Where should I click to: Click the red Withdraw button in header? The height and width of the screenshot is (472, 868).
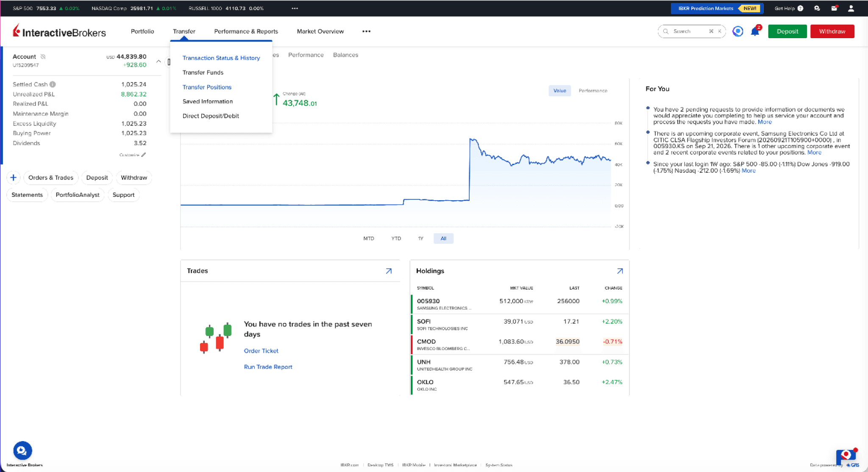pos(832,31)
